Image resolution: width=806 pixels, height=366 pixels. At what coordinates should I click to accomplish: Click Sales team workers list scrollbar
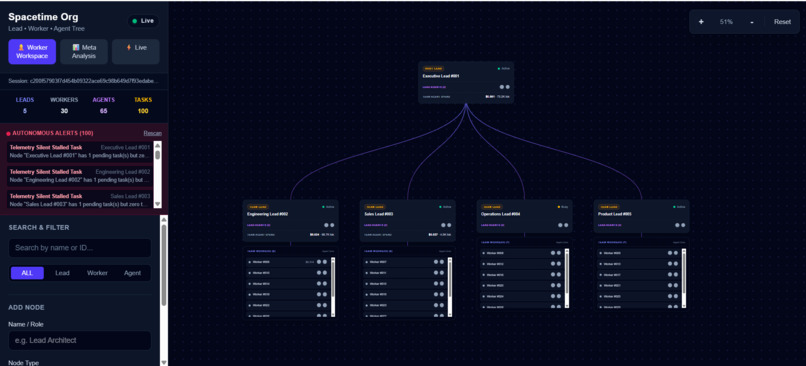coord(450,287)
